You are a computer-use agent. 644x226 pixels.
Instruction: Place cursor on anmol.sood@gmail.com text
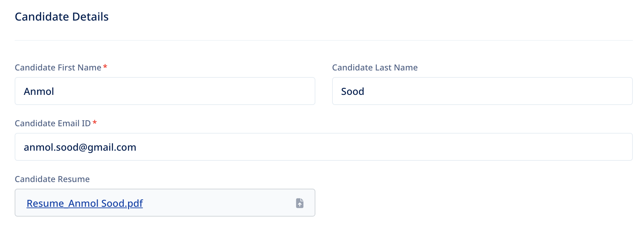[80, 147]
